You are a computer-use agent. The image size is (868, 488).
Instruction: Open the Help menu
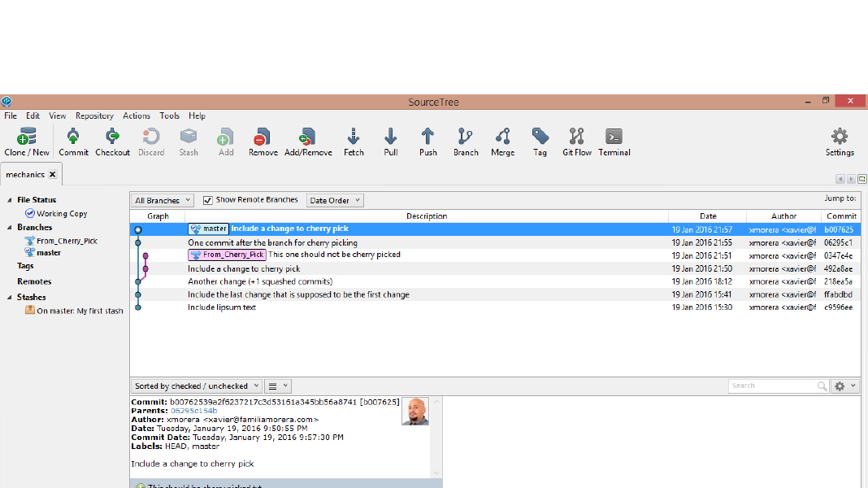[x=197, y=115]
